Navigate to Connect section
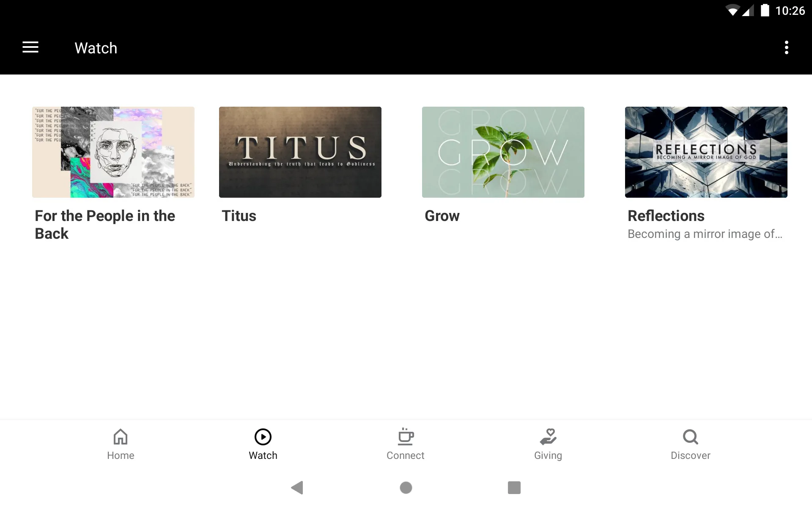Viewport: 812px width, 508px height. [405, 444]
